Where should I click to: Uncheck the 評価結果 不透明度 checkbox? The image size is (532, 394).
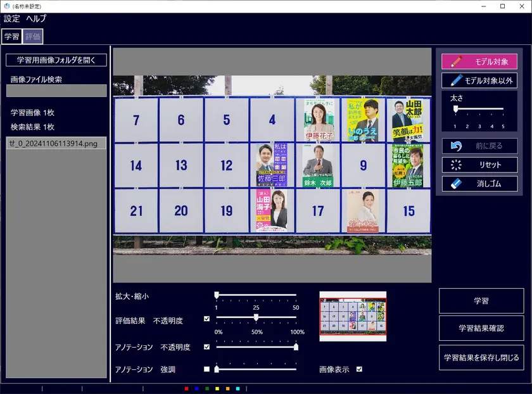pyautogui.click(x=207, y=318)
